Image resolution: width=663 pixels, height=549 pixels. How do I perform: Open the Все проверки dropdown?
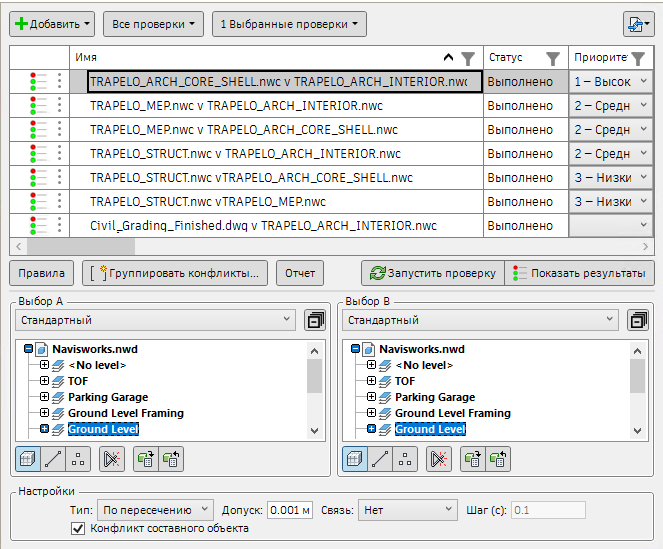point(153,24)
